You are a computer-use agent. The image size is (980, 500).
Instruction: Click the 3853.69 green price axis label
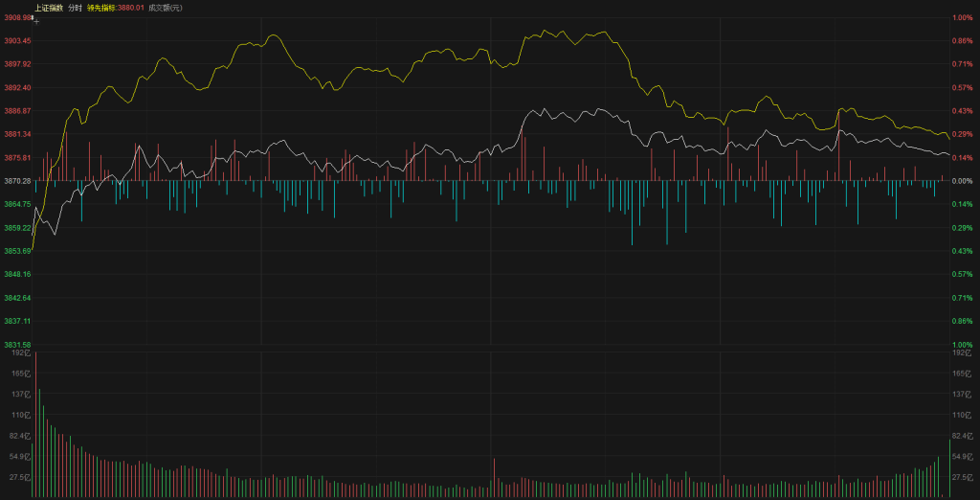pos(16,251)
